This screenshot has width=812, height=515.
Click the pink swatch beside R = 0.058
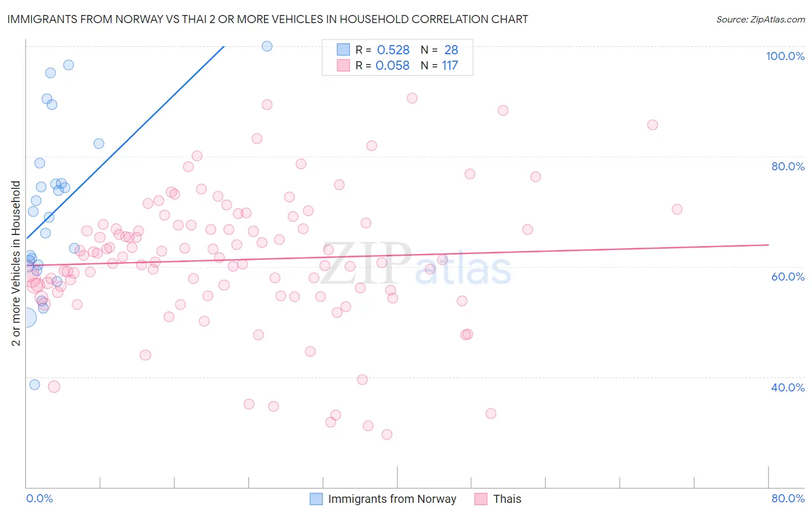(344, 65)
